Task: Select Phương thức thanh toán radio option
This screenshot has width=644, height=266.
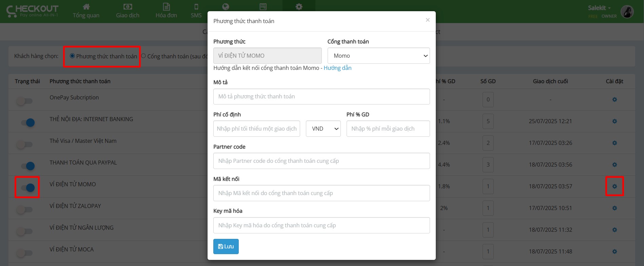Action: click(x=72, y=56)
